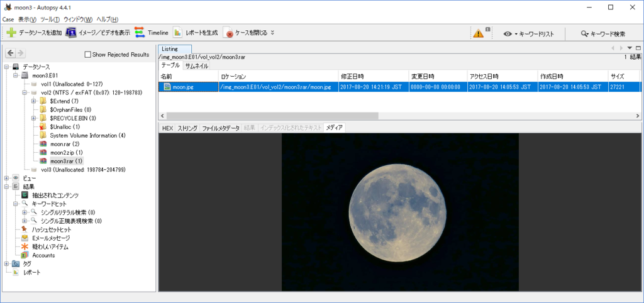644x303 pixels.
Task: Collapse the vol2 NTFS volume node
Action: 25,92
